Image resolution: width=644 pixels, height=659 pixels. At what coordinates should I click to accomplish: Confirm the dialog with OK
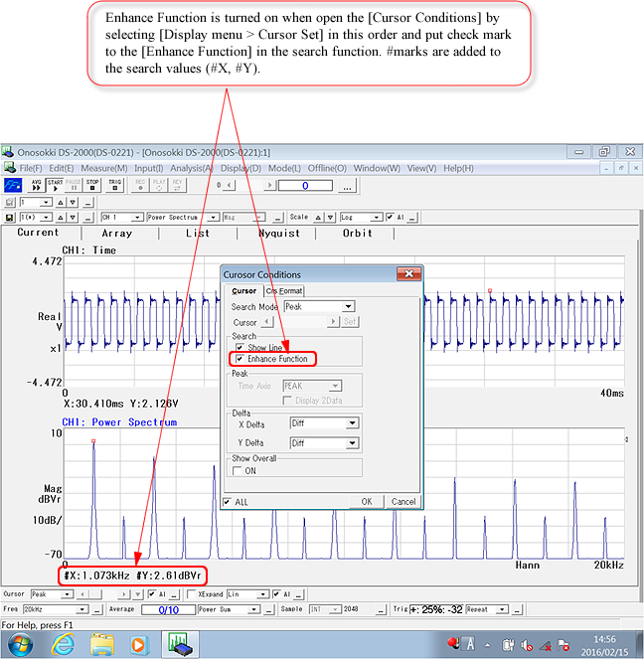click(x=367, y=501)
